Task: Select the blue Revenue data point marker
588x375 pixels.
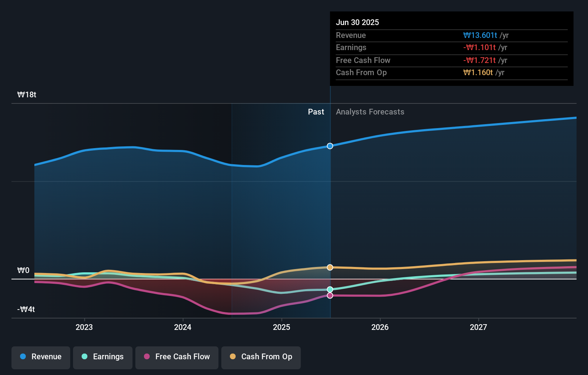Action: [x=329, y=146]
